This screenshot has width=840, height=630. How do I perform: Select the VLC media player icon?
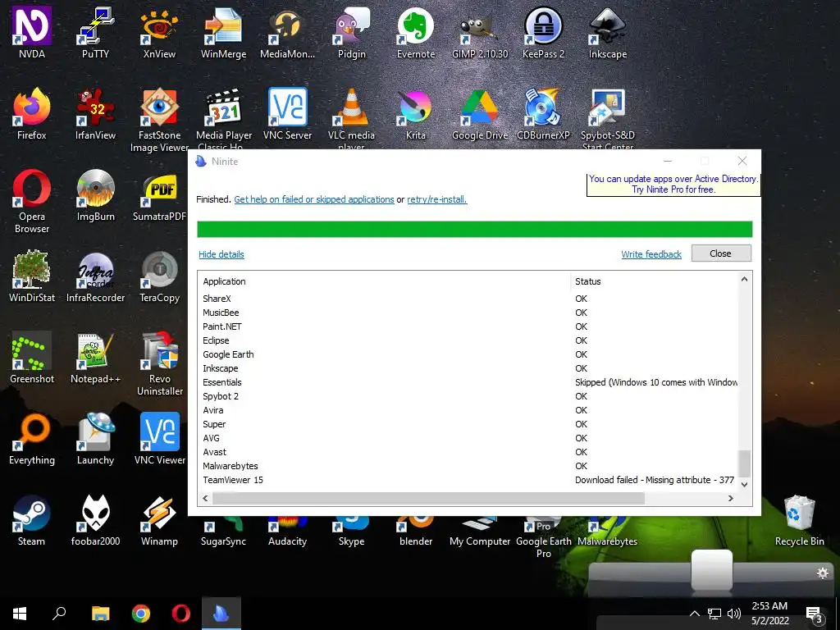click(351, 119)
